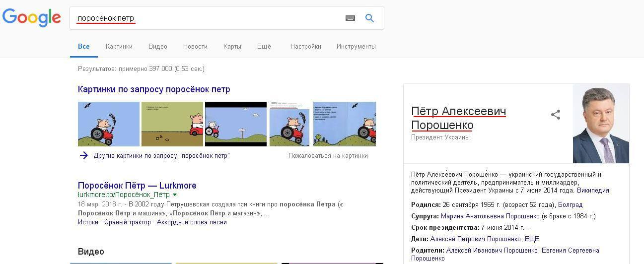The image size is (644, 264).
Task: Click the Видео section heading
Action: coord(91,252)
